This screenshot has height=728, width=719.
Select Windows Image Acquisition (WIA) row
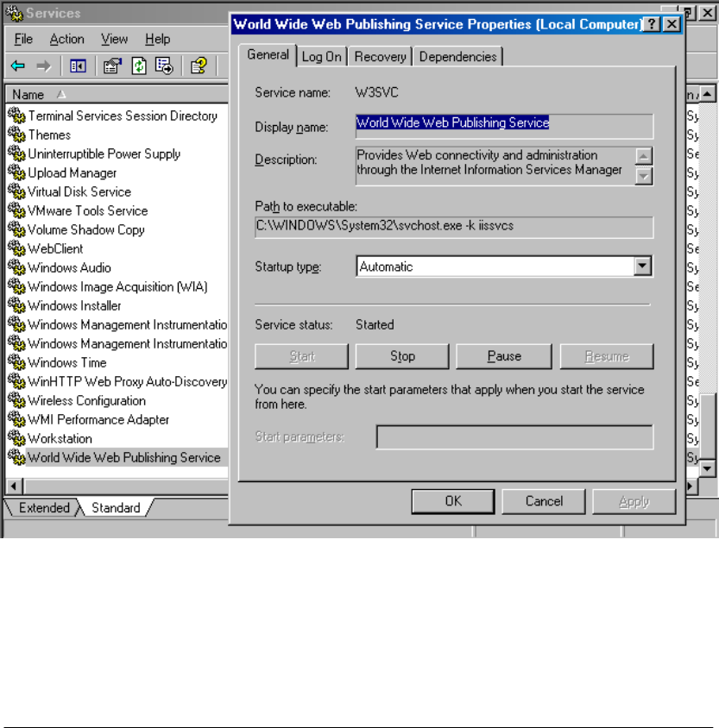(117, 287)
